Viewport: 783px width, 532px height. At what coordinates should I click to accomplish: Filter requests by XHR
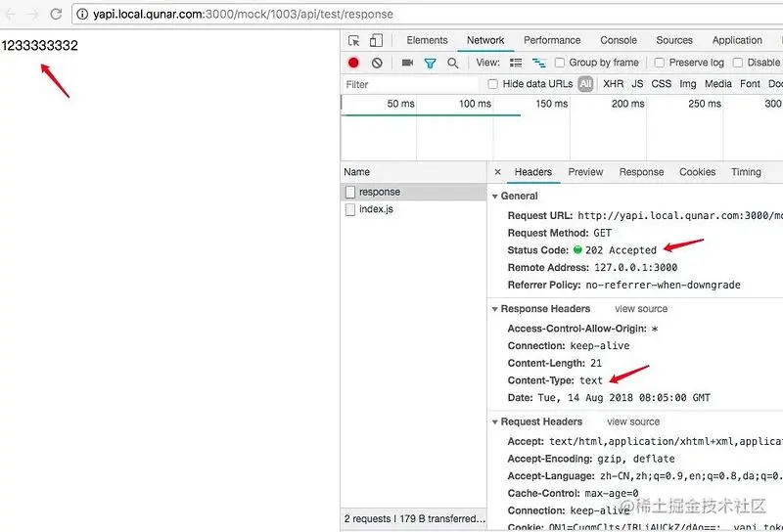(x=614, y=84)
